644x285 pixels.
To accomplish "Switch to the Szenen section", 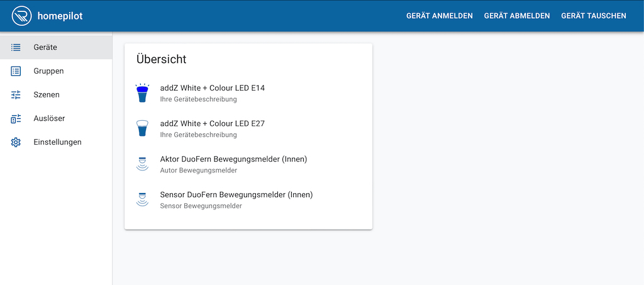I will (x=56, y=95).
